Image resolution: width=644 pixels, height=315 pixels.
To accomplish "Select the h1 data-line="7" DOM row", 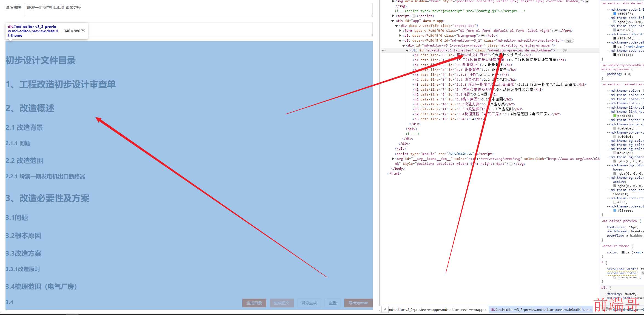I will [x=478, y=89].
